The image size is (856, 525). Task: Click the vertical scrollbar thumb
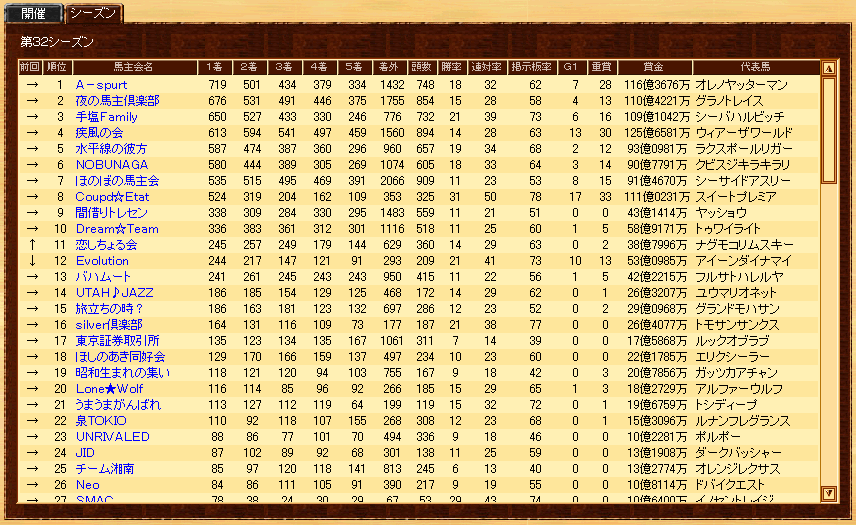[x=828, y=130]
